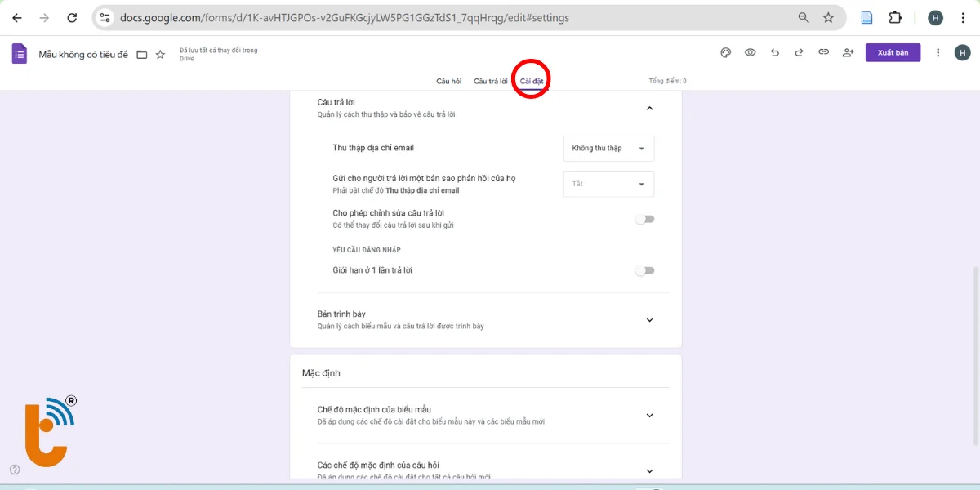Click the preview eye icon

point(750,52)
